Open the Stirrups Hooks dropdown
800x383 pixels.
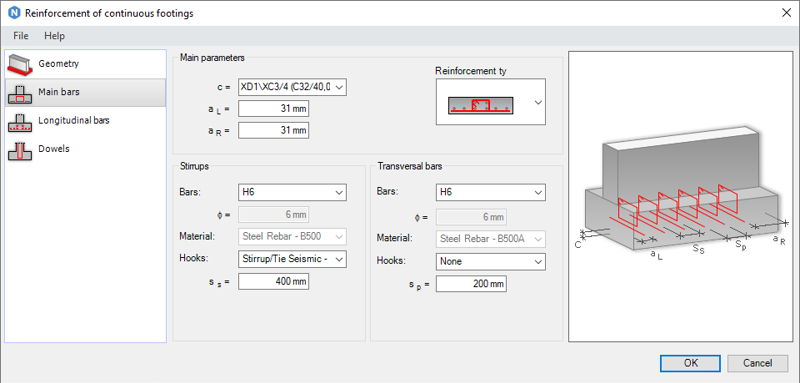click(x=292, y=259)
